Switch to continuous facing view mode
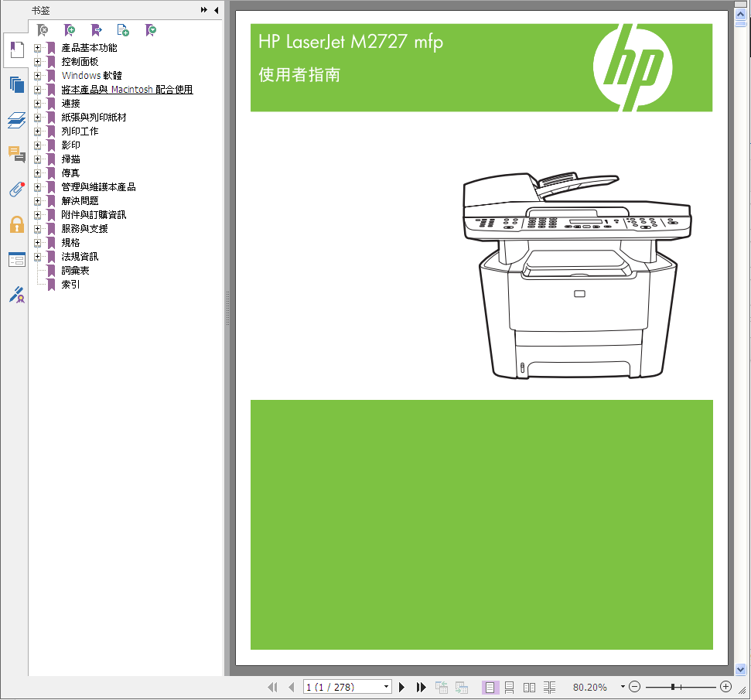 tap(549, 688)
